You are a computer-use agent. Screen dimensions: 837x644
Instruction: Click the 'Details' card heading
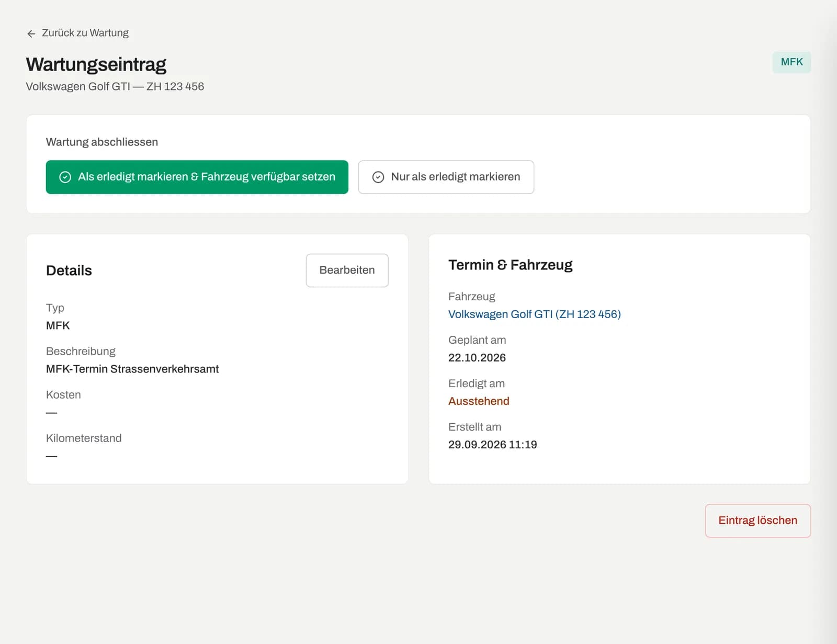(69, 270)
